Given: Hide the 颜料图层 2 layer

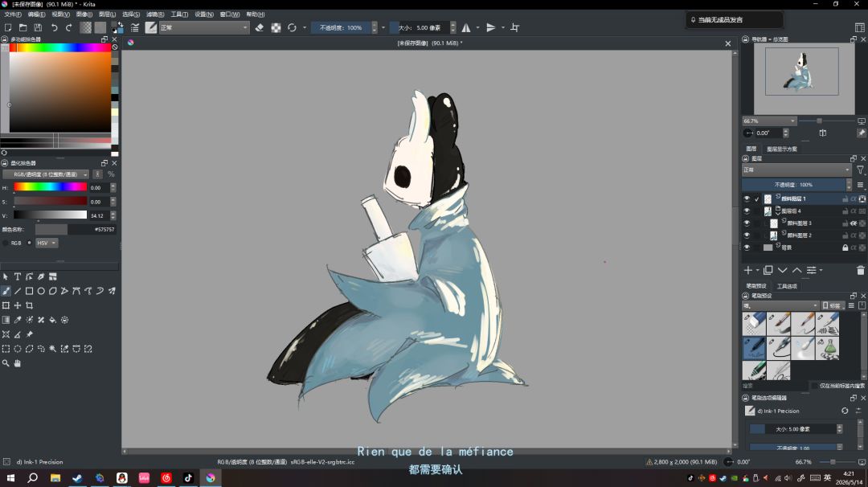Looking at the screenshot, I should click(747, 235).
